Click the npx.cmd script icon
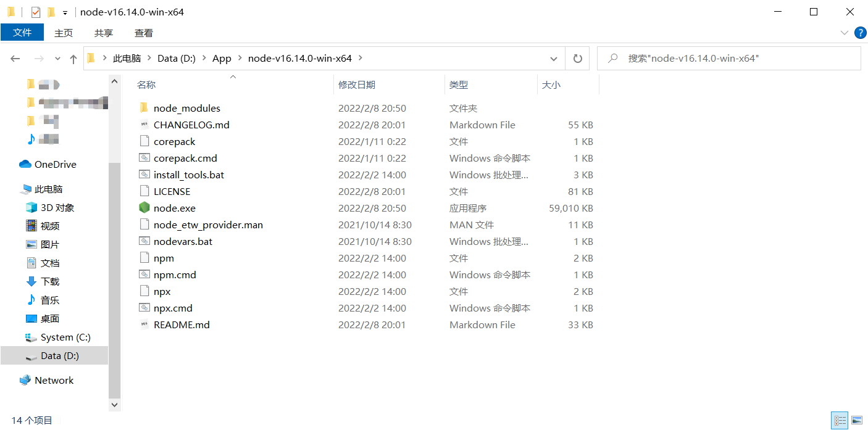This screenshot has height=430, width=868. [x=144, y=308]
